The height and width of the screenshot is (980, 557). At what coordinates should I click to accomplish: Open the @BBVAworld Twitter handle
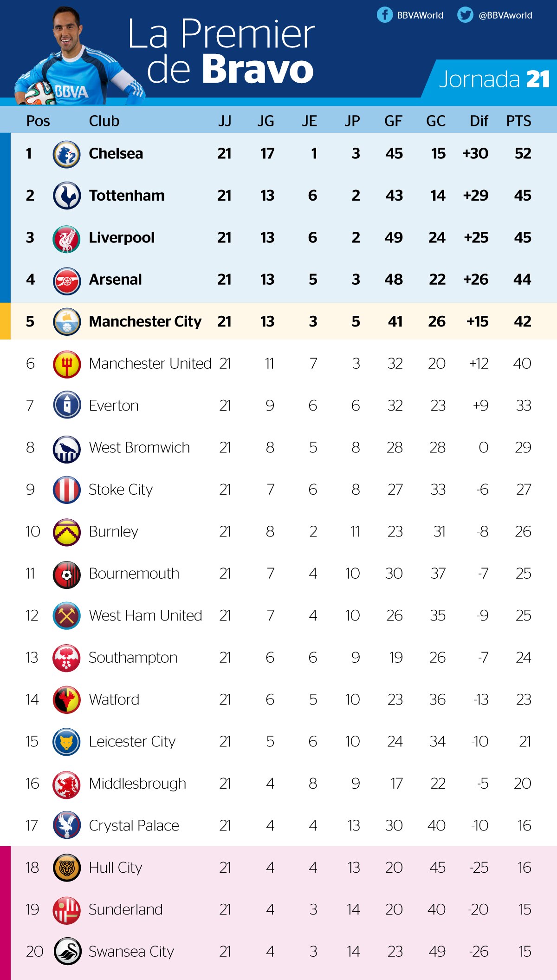point(505,15)
